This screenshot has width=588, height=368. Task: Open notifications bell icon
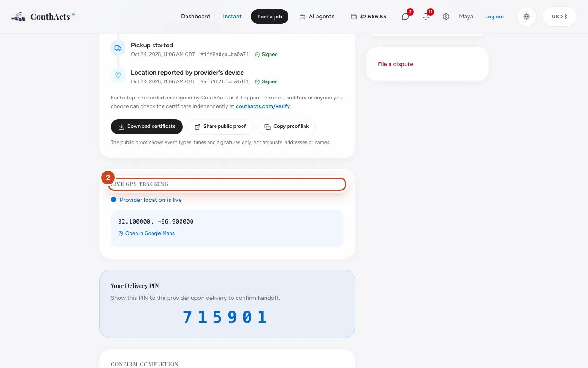point(426,17)
